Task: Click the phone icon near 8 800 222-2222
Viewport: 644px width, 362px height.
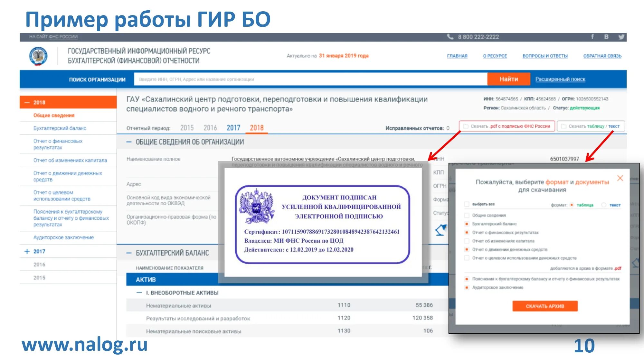Action: 450,37
